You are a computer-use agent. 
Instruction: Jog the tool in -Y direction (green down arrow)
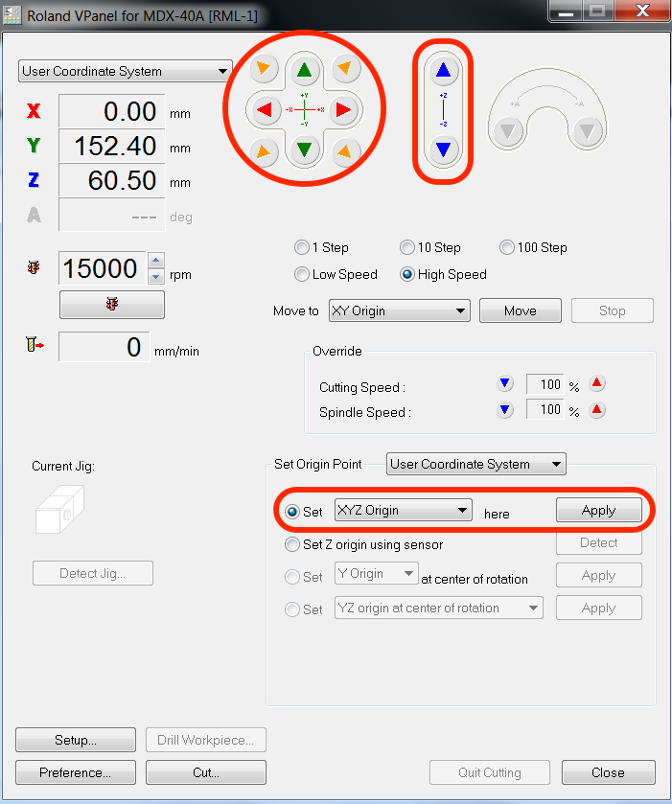305,149
